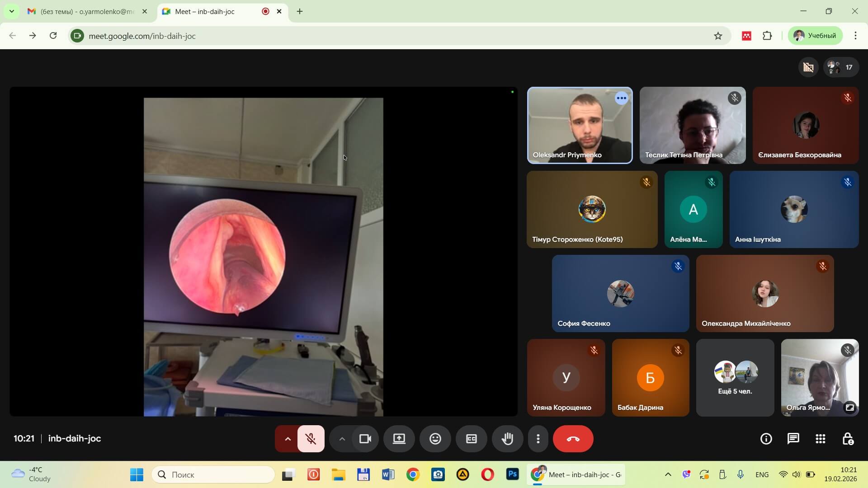Open the emoji reactions button
Viewport: 868px width, 488px height.
click(435, 439)
